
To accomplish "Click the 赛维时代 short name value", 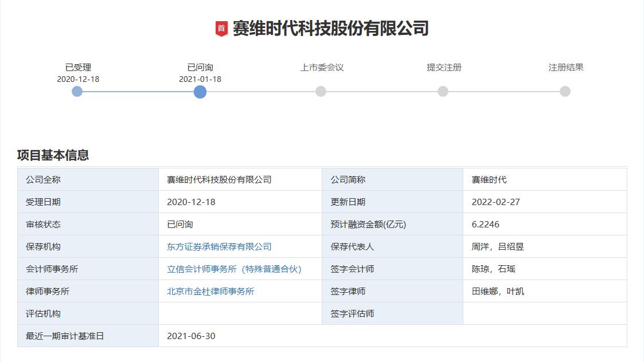I will (489, 180).
